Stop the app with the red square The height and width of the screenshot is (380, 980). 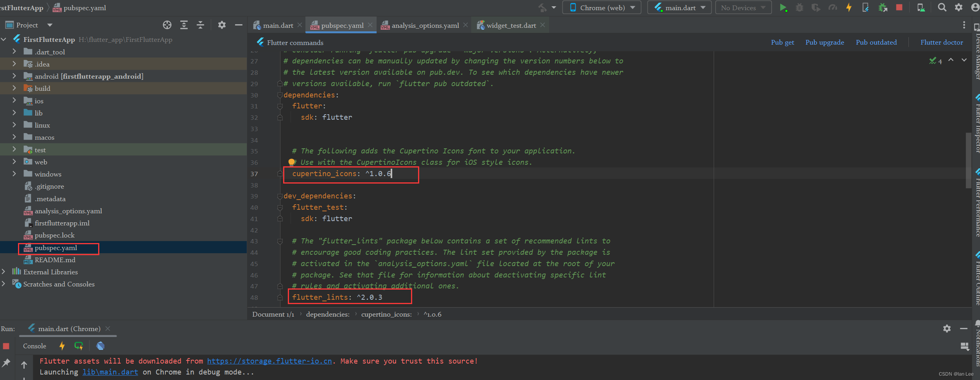899,7
